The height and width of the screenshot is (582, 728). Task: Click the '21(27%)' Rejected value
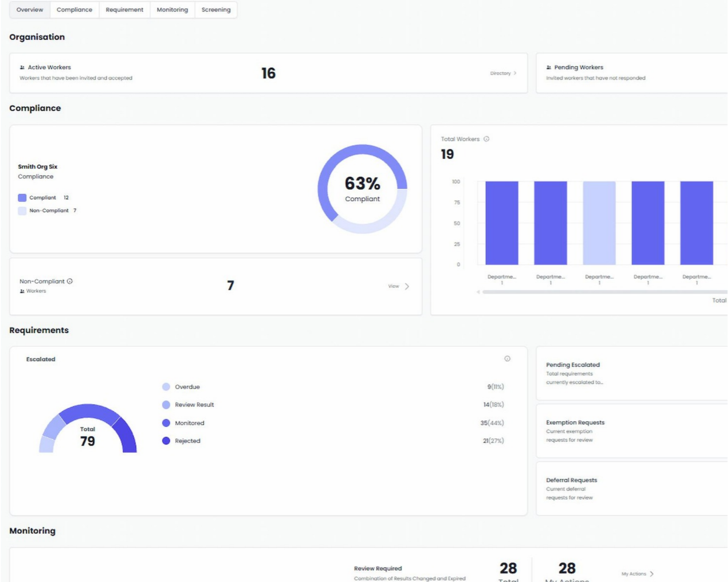(493, 441)
